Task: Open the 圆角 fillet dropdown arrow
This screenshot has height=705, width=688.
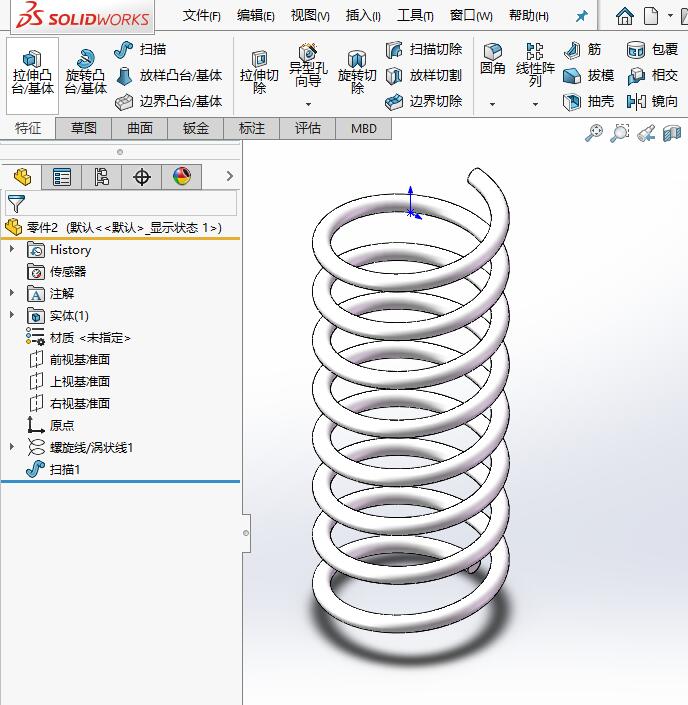Action: click(x=492, y=104)
